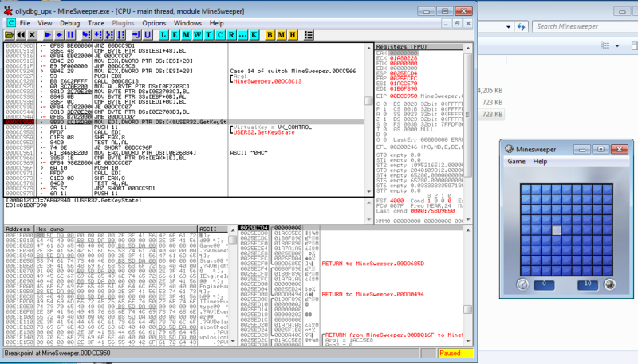Open the Options menu
638x364 pixels.
154,23
